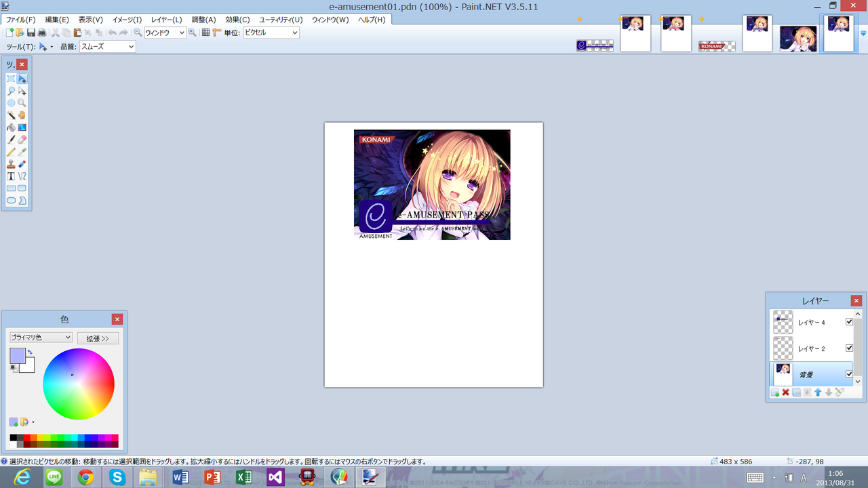
Task: Open the プライマリ色 dropdown
Action: tap(41, 338)
